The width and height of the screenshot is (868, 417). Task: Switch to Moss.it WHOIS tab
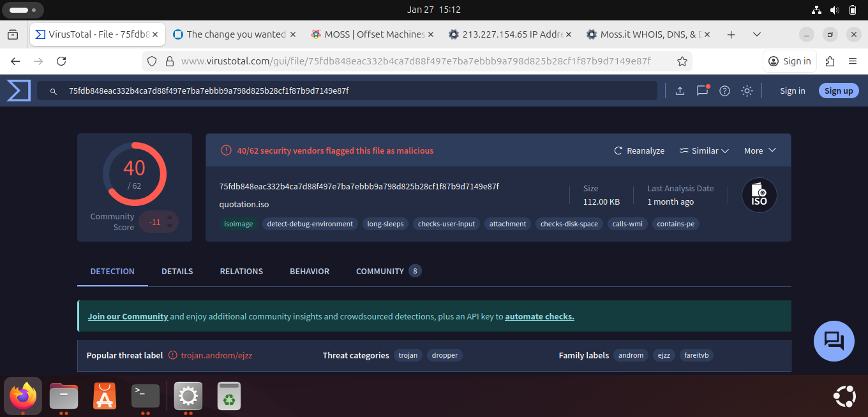point(648,34)
